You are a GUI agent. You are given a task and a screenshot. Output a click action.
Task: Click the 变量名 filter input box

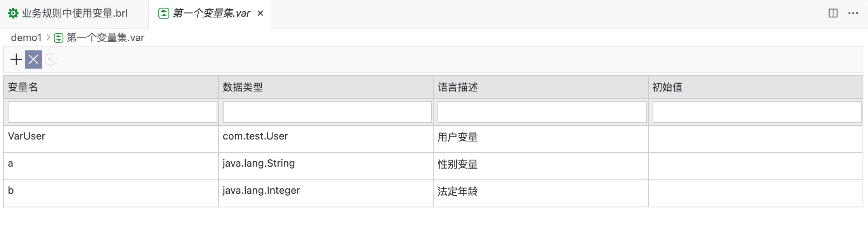[x=112, y=112]
